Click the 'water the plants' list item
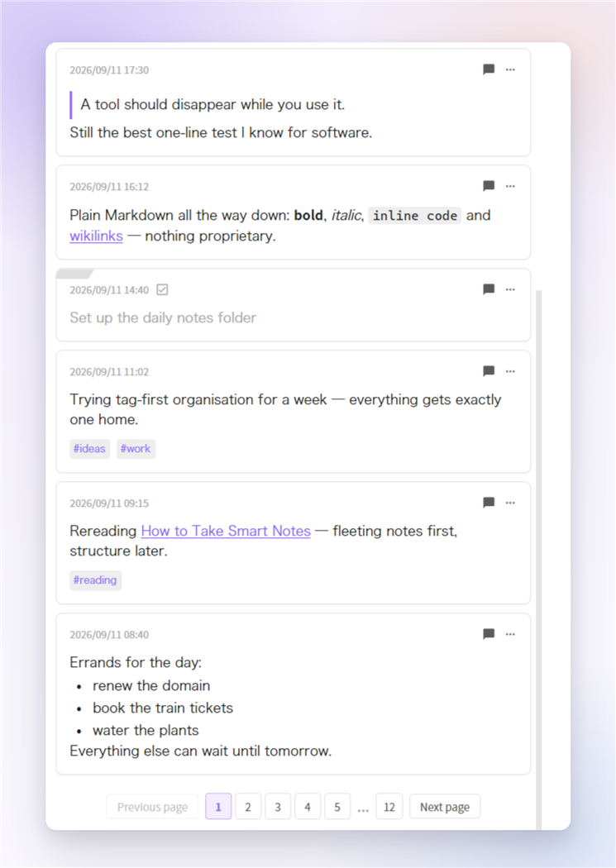The width and height of the screenshot is (616, 868). point(146,731)
